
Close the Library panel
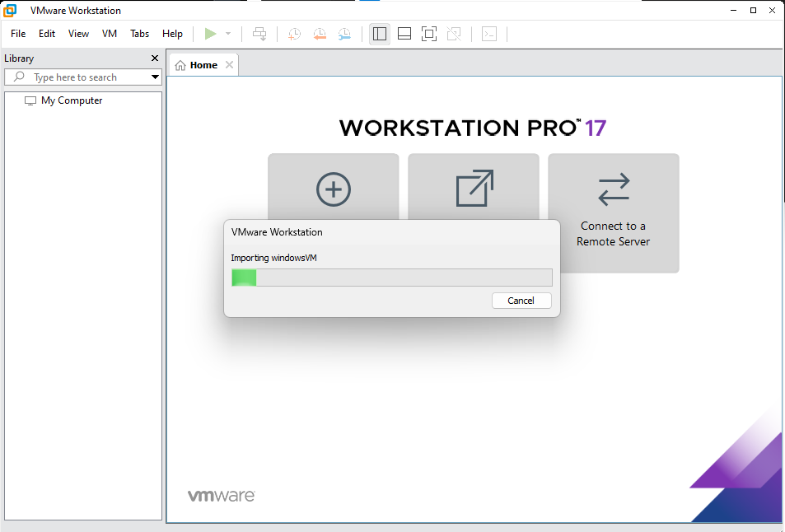(x=155, y=58)
